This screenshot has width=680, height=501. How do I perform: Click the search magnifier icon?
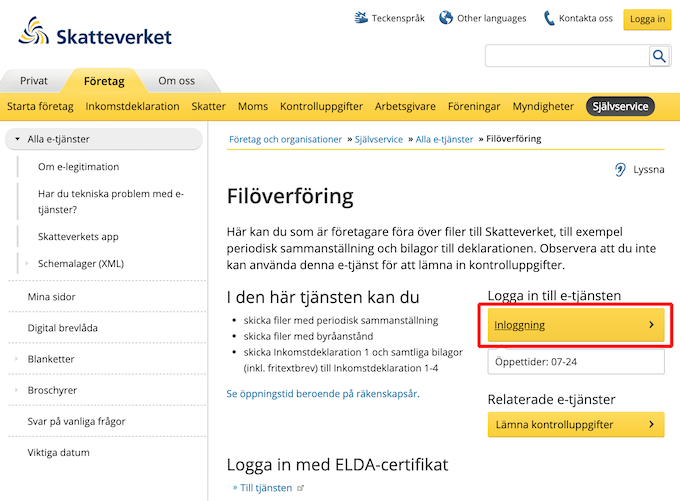pyautogui.click(x=659, y=56)
